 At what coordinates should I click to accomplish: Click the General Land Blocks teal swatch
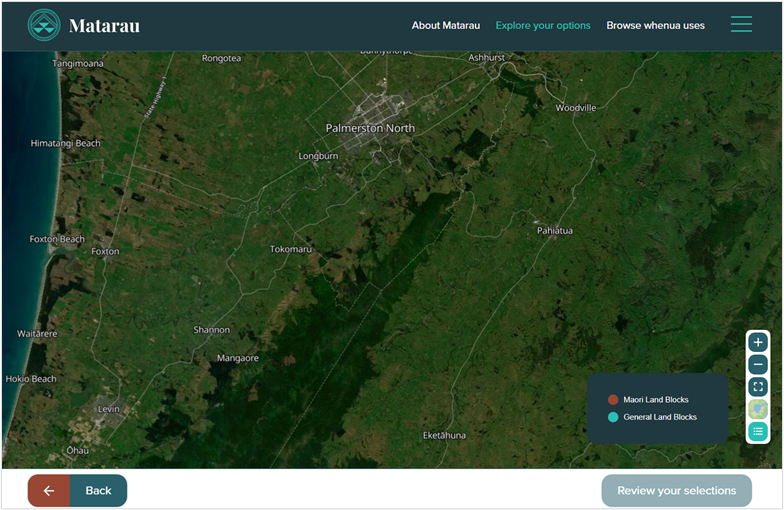point(613,417)
